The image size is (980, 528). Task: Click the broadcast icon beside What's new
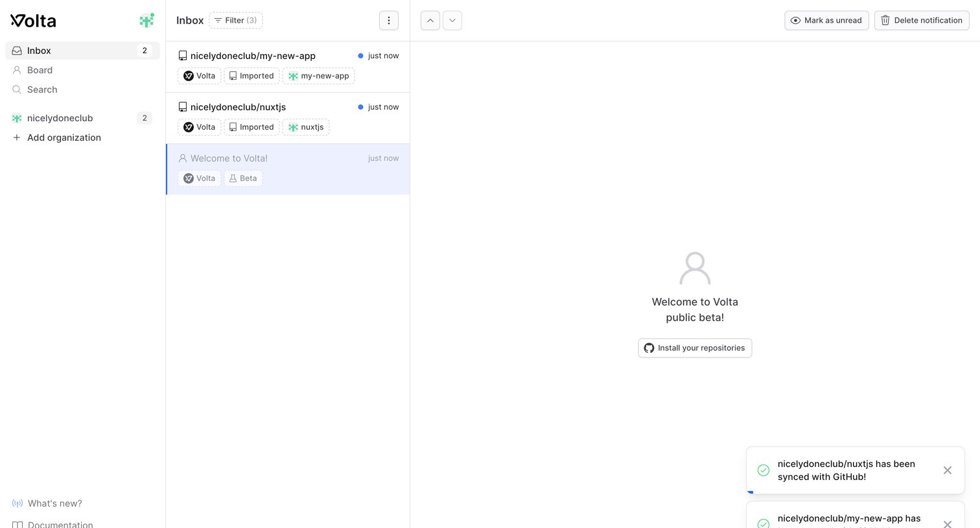(17, 503)
